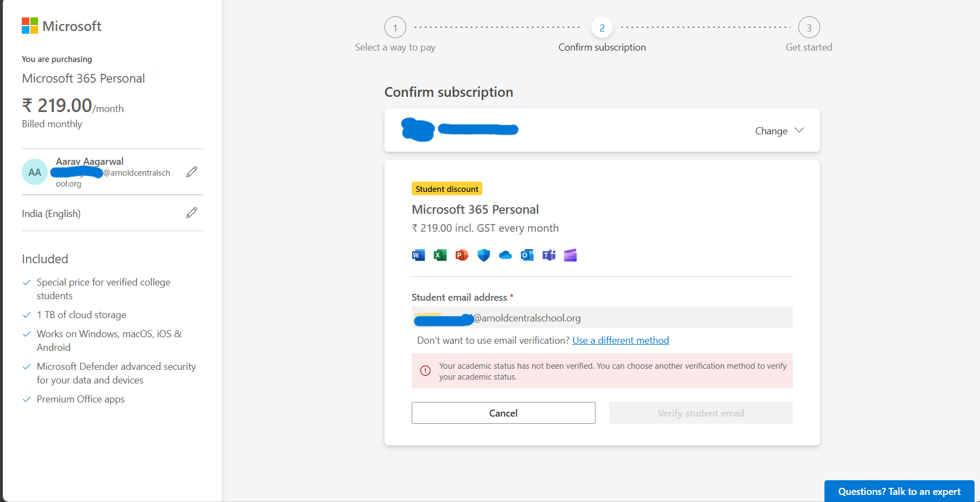Image resolution: width=980 pixels, height=502 pixels.
Task: Click the Billed monthly text
Action: click(52, 124)
